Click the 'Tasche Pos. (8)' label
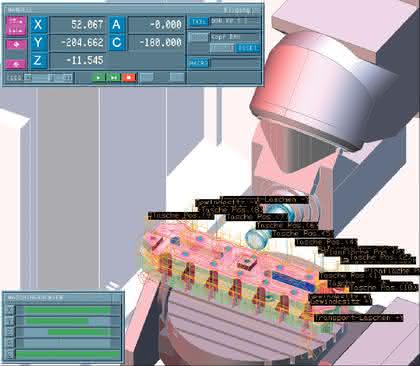Viewport: 420px width, 366px height. coord(232,210)
